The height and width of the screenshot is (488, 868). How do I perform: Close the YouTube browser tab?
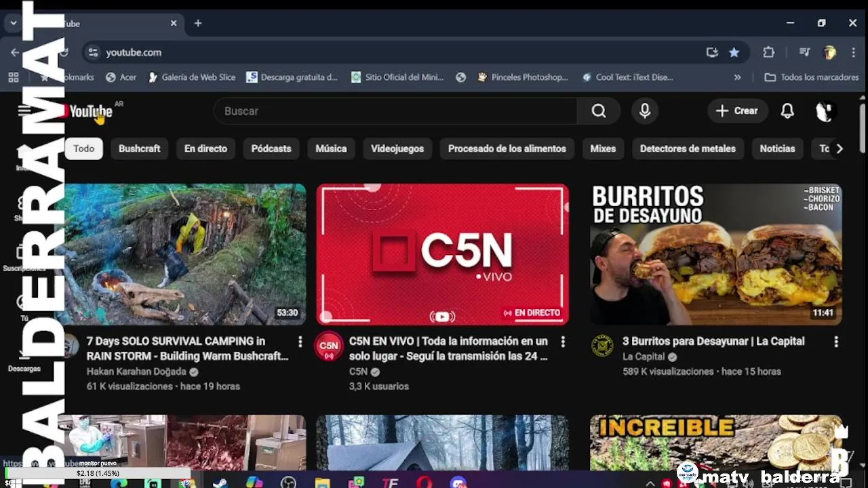[174, 23]
